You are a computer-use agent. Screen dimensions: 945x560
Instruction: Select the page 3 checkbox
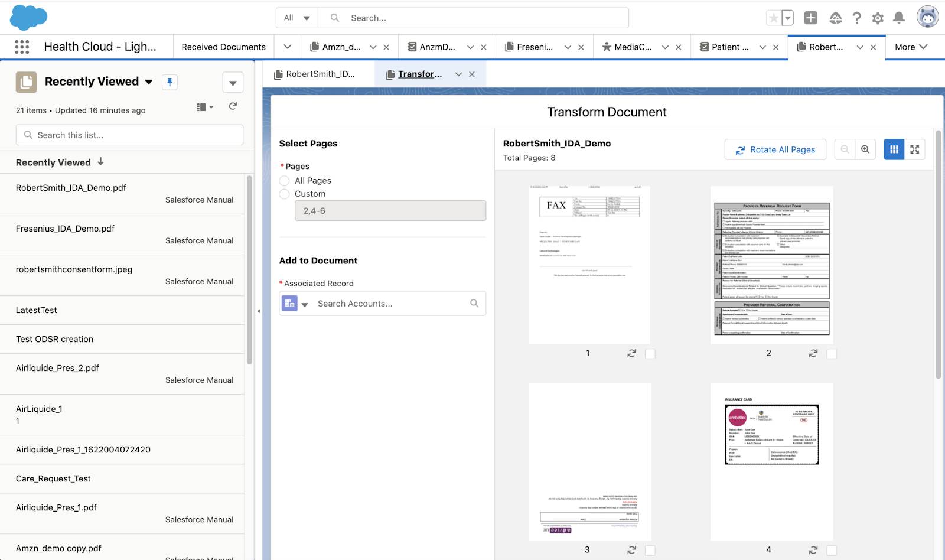coord(650,551)
